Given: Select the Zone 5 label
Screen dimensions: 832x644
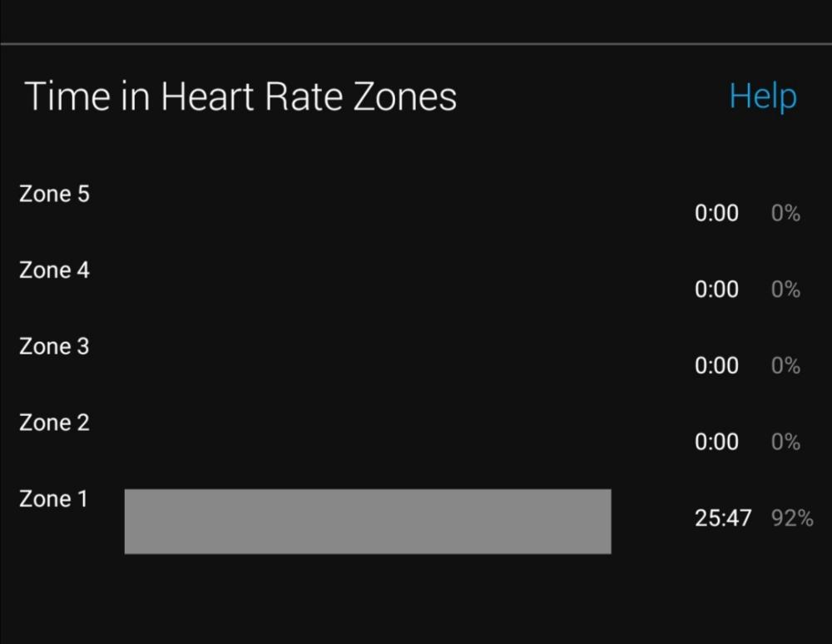Looking at the screenshot, I should click(54, 194).
